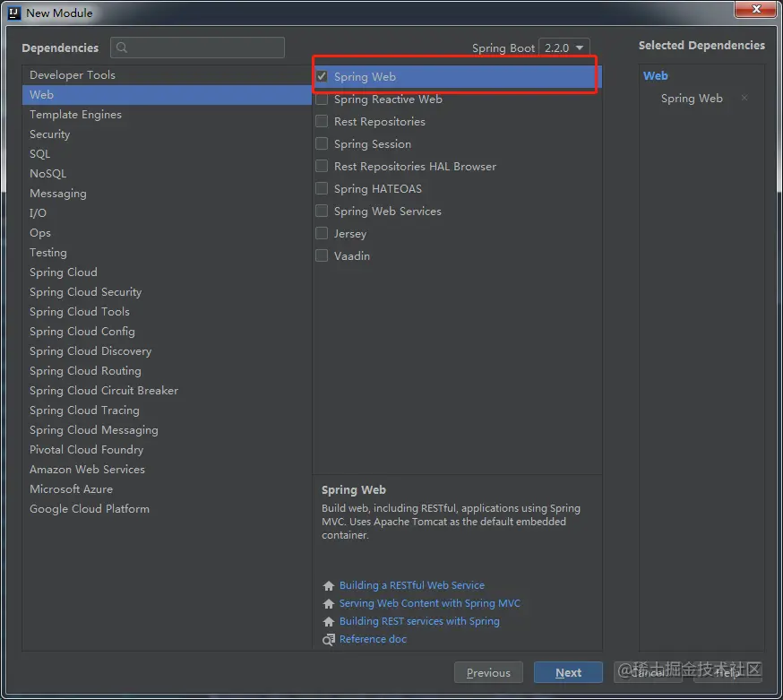Click the Next button

[568, 672]
